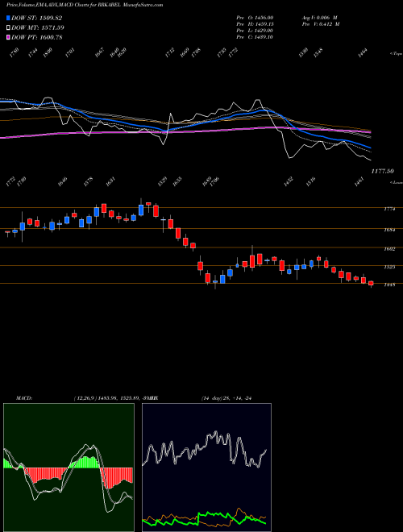Viewport: 403px width, 532px height.
Task: Open the MACD histogram chart panel
Action: pos(69,468)
